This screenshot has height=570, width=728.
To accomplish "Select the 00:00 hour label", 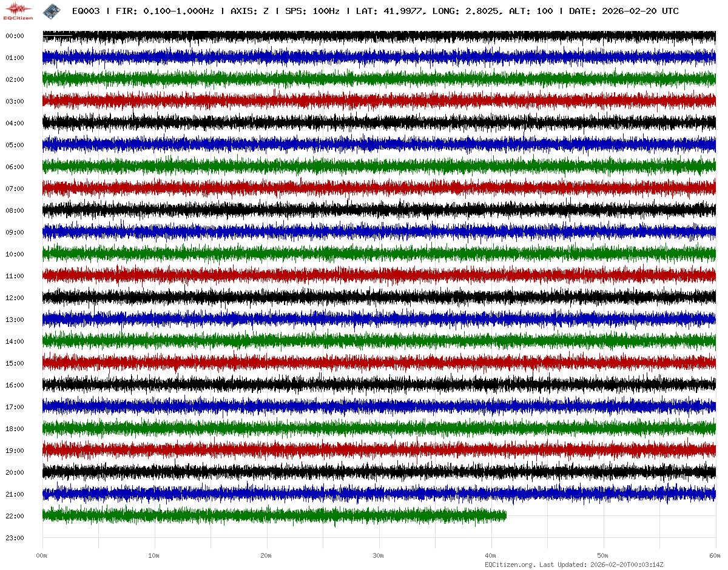I will coord(15,36).
